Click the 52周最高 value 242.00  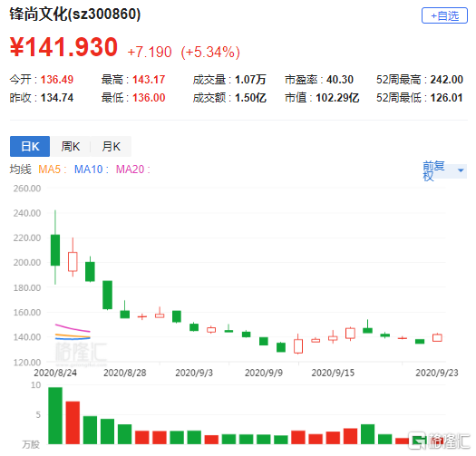(x=447, y=80)
